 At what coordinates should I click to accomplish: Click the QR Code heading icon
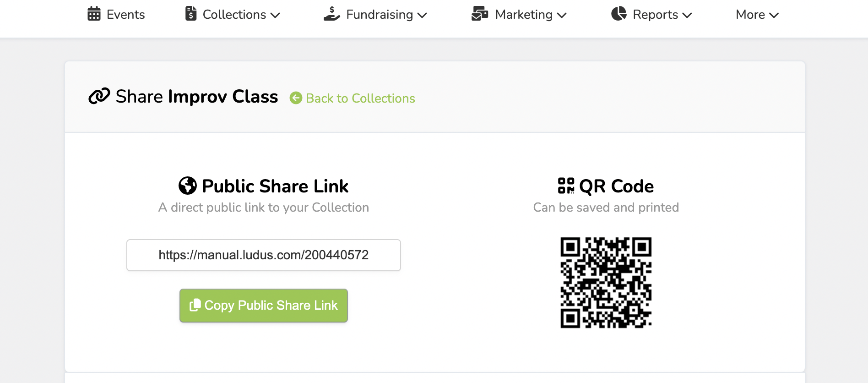click(x=566, y=186)
